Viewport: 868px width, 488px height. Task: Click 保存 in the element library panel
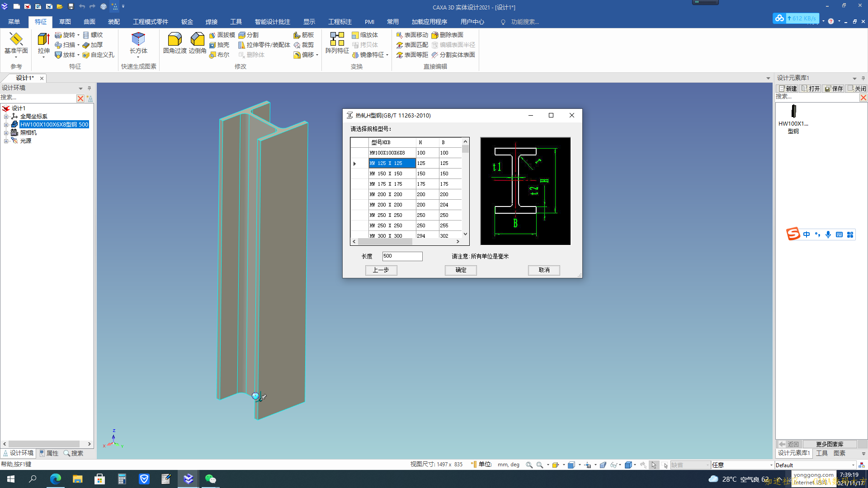pos(834,89)
